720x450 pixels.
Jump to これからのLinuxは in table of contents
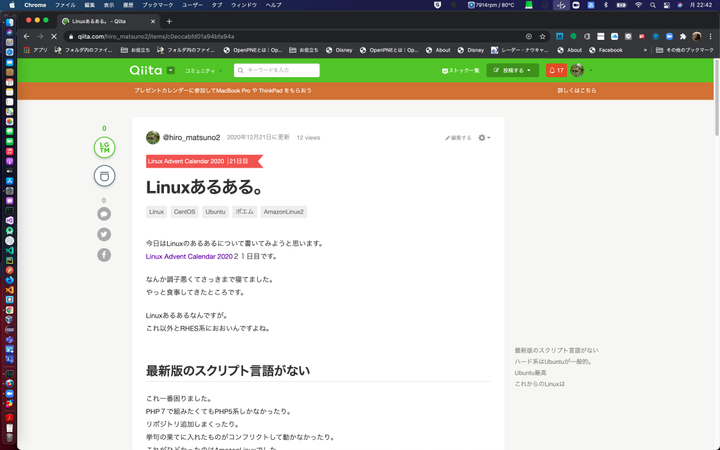click(540, 384)
